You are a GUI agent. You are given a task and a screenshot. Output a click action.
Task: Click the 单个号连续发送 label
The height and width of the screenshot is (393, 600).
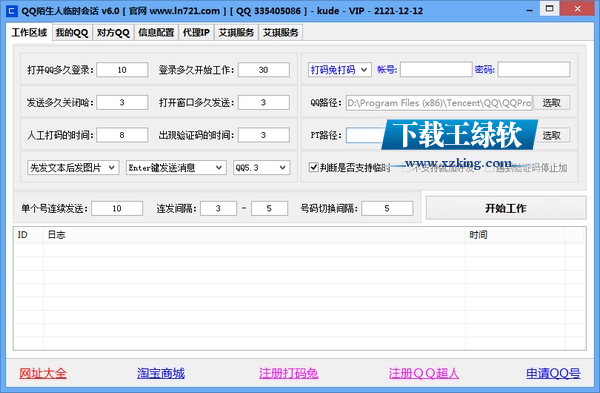pos(54,209)
